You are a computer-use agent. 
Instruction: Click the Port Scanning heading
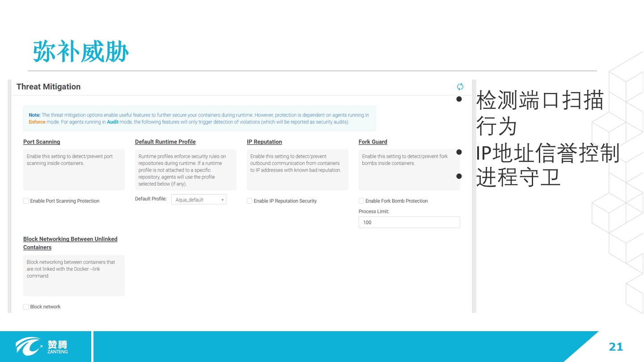[x=42, y=142]
